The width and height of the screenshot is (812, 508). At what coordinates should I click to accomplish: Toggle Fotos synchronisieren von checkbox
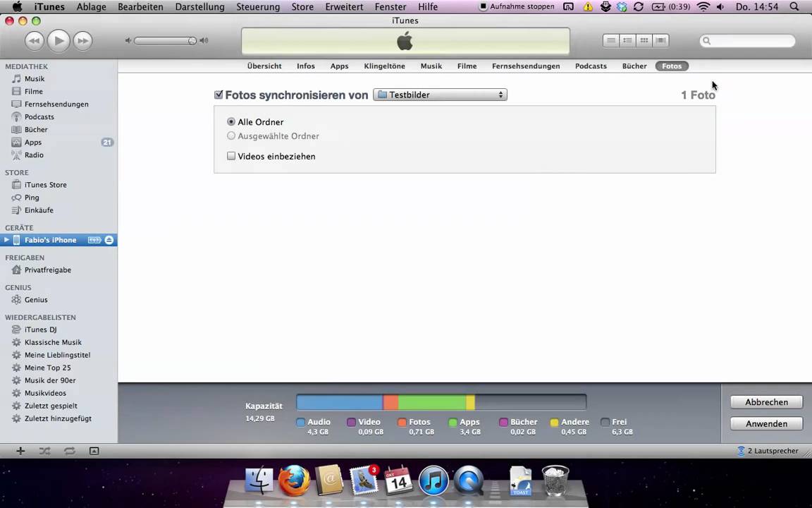coord(219,95)
